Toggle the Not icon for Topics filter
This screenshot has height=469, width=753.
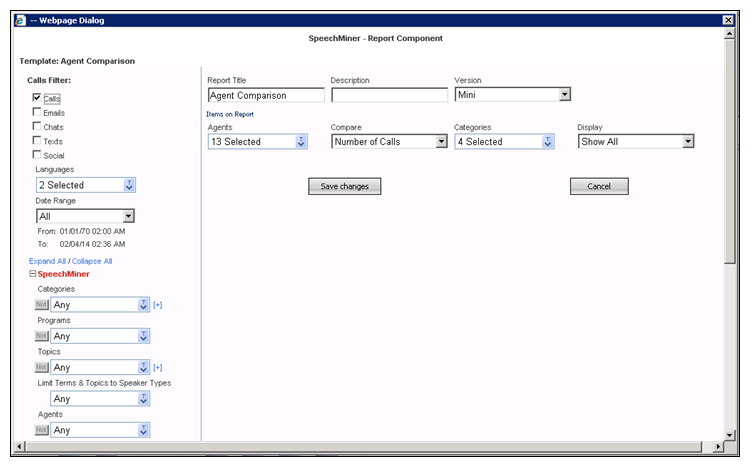(x=42, y=368)
